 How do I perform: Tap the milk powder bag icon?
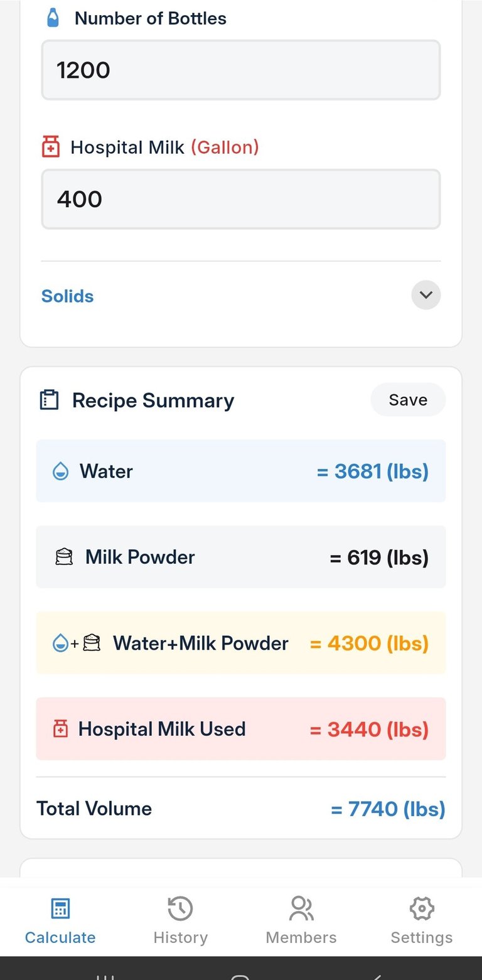point(64,557)
